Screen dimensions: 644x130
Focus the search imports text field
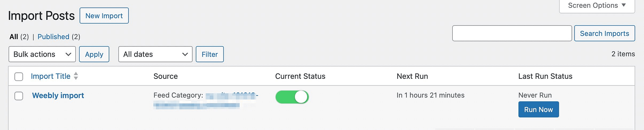[512, 33]
